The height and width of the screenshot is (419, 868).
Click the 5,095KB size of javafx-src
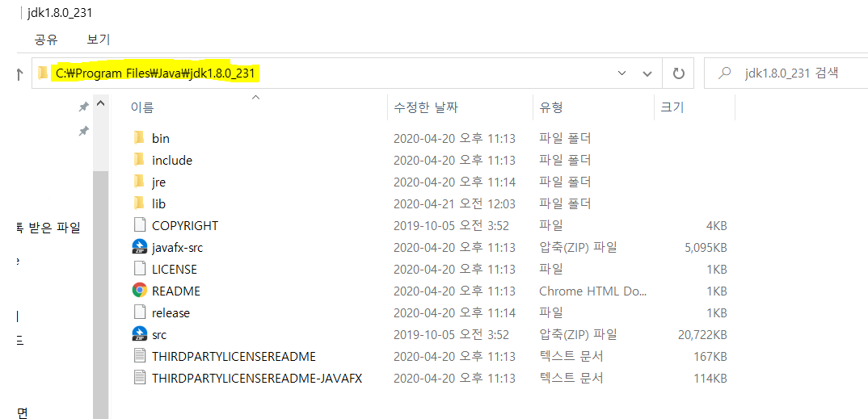click(706, 248)
